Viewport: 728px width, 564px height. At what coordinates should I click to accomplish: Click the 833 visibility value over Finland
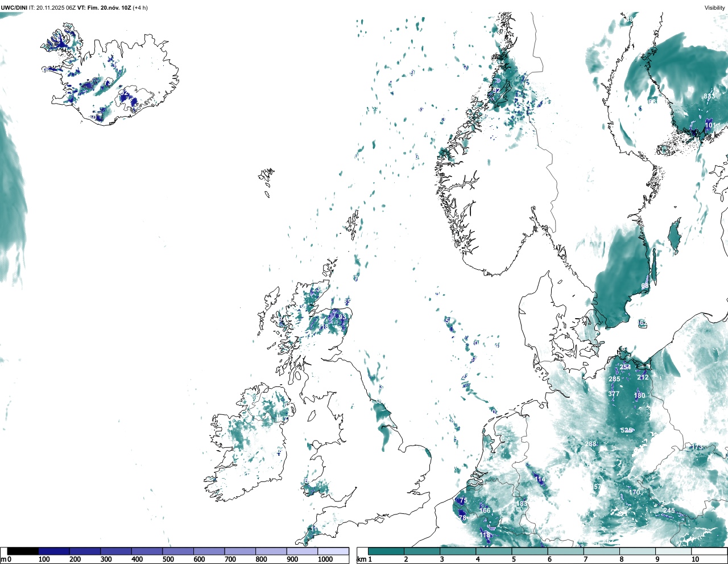709,96
